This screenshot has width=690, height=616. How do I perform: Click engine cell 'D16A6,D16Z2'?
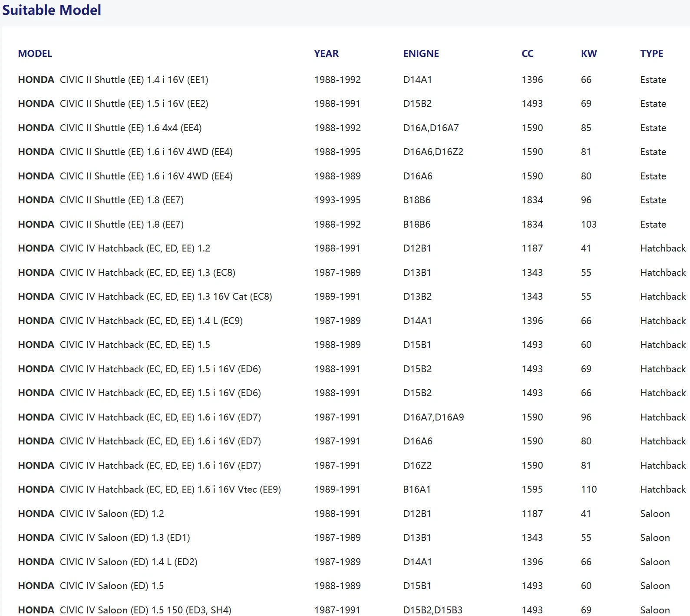point(433,152)
